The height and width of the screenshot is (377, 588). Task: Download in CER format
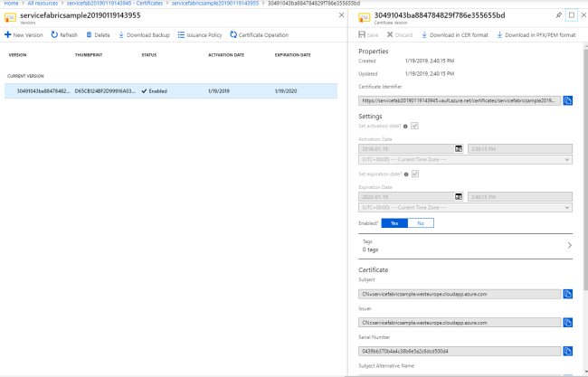click(455, 35)
